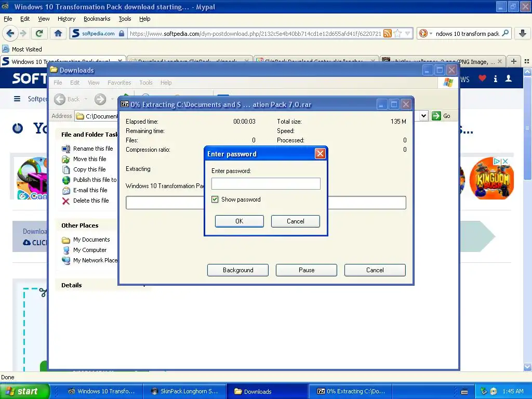Click the Enter password text field

coord(265,183)
